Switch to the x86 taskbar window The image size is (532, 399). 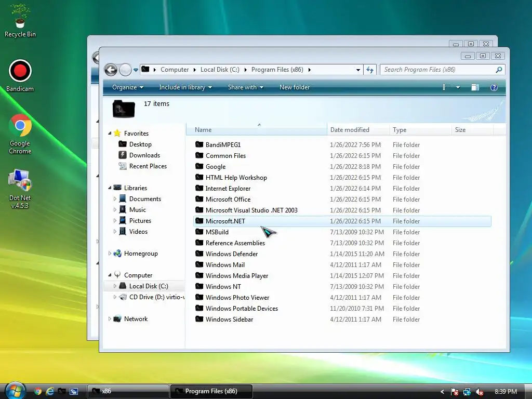(x=128, y=391)
